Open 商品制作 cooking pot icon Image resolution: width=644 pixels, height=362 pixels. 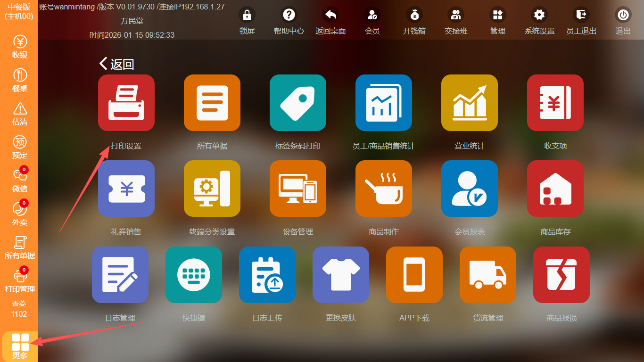[384, 189]
